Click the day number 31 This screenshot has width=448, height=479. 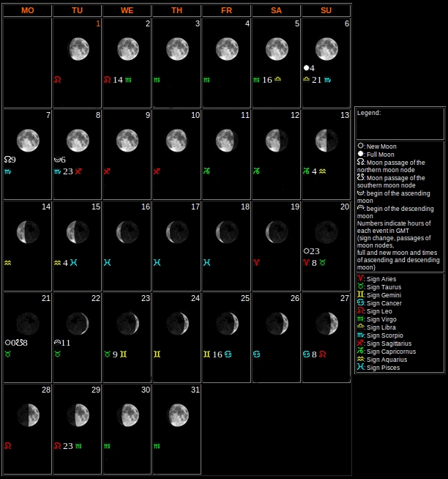[195, 390]
